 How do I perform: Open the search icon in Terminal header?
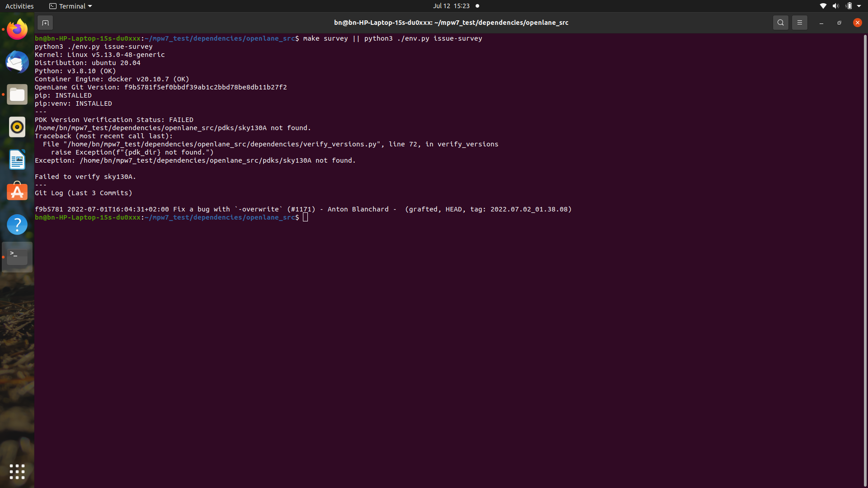tap(780, 22)
